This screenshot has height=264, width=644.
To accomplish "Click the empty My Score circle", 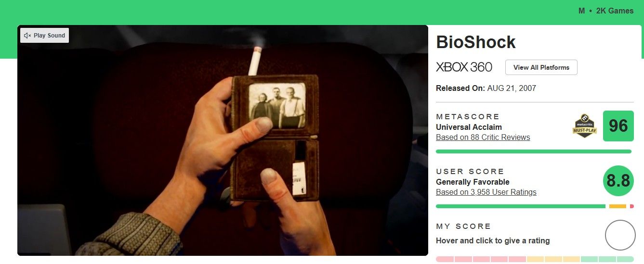I will click(x=620, y=235).
